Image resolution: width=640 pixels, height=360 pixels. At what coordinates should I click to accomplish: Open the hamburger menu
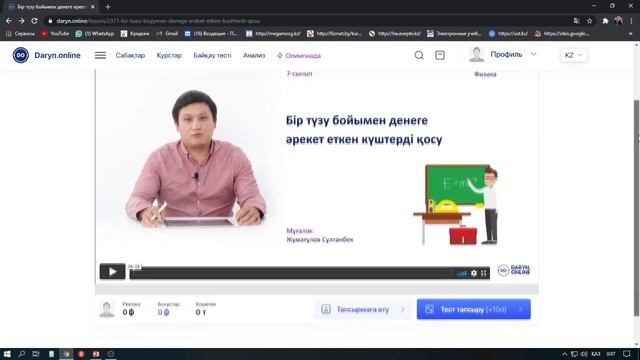[100, 55]
